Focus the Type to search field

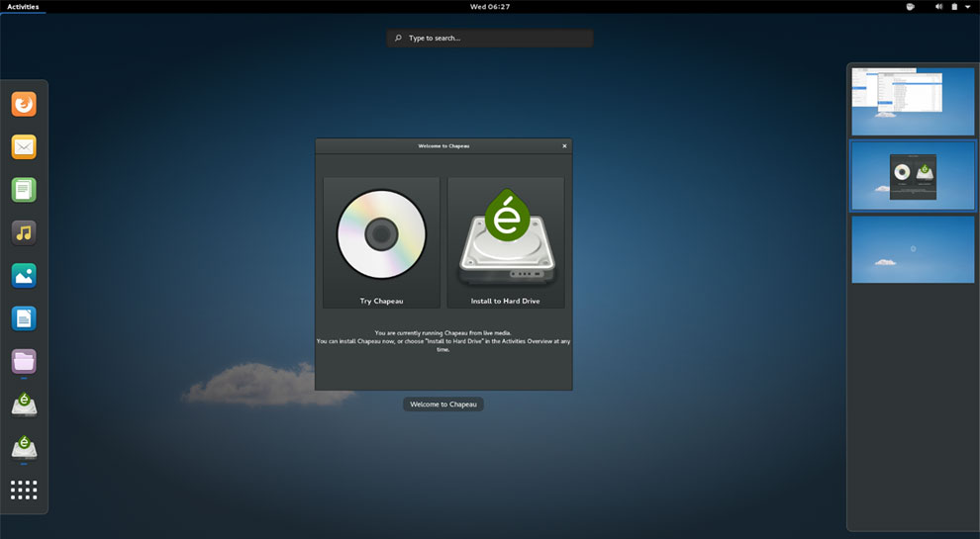coord(490,39)
